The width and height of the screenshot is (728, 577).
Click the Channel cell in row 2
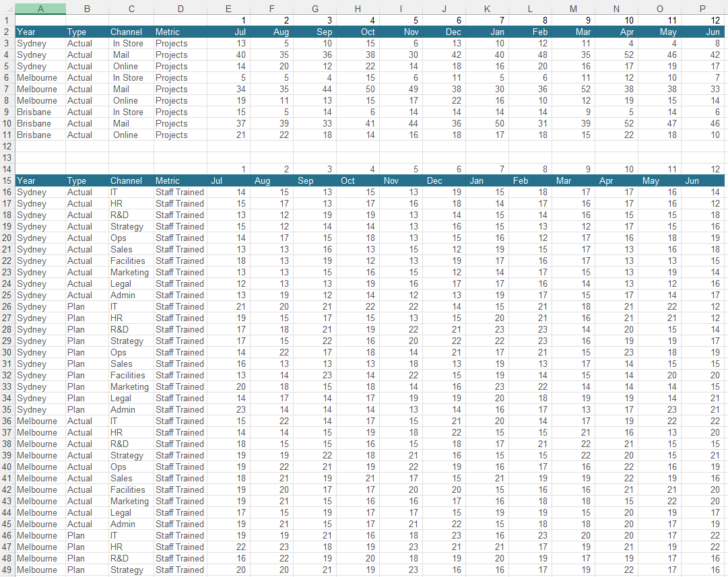click(131, 32)
